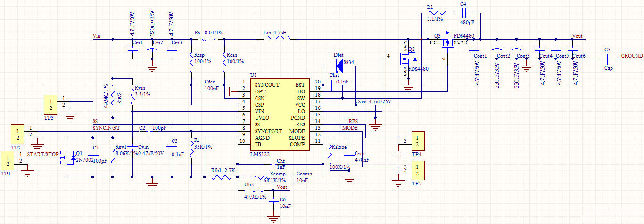
Task: Select the Cout6 output capacitor
Action: point(572,48)
